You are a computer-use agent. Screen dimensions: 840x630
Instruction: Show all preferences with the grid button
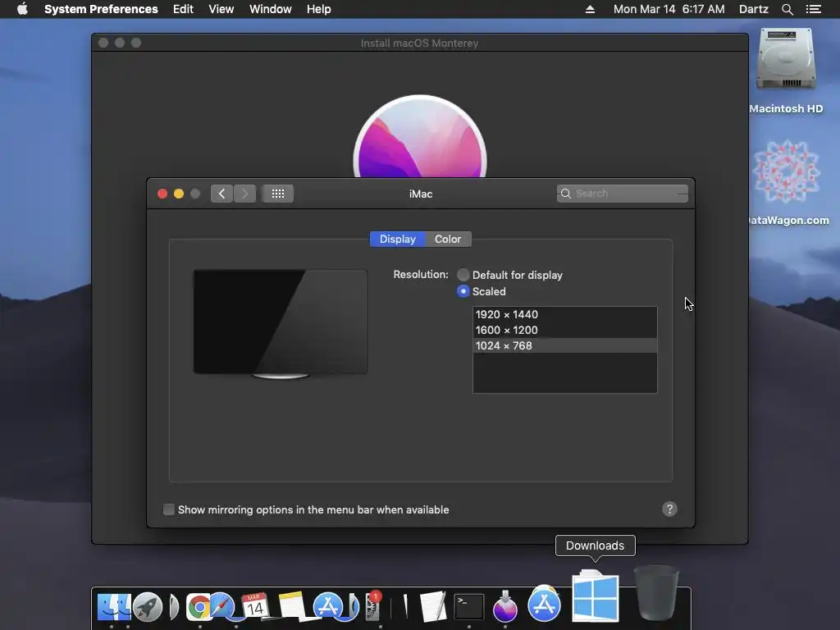277,194
